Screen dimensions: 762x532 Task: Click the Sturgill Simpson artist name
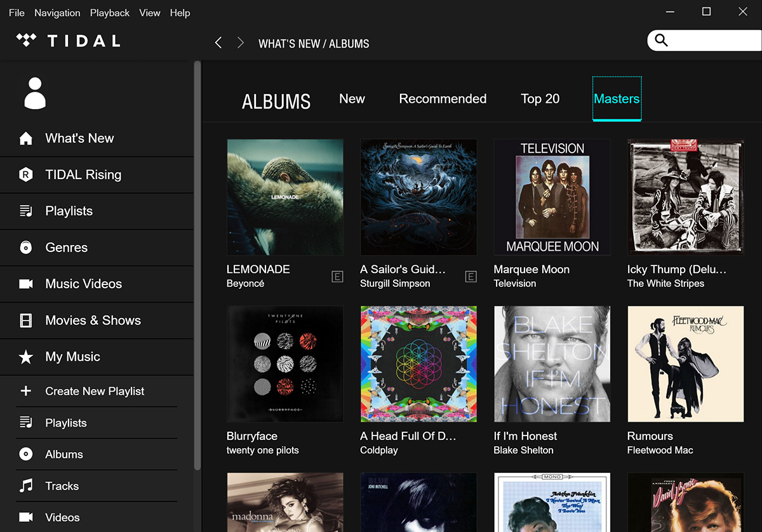pos(395,283)
